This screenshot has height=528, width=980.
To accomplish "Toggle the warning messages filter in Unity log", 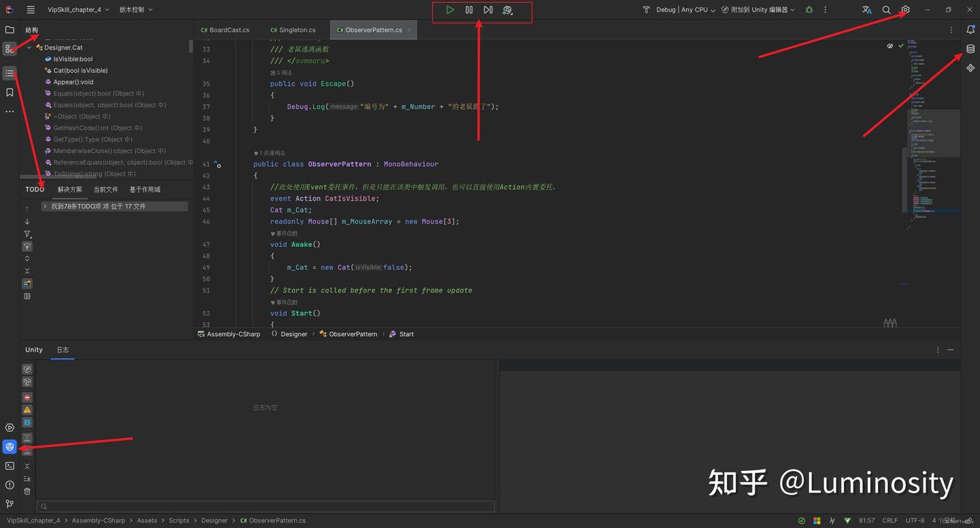I will coord(27,409).
